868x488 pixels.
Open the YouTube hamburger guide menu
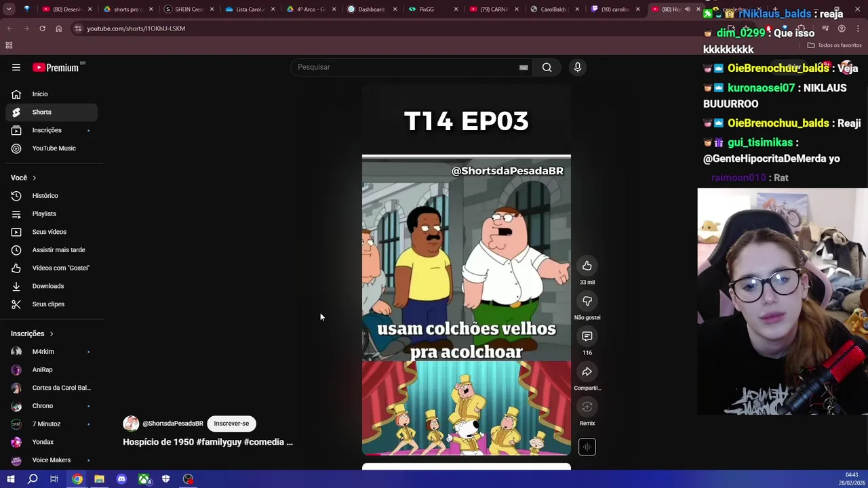[16, 67]
